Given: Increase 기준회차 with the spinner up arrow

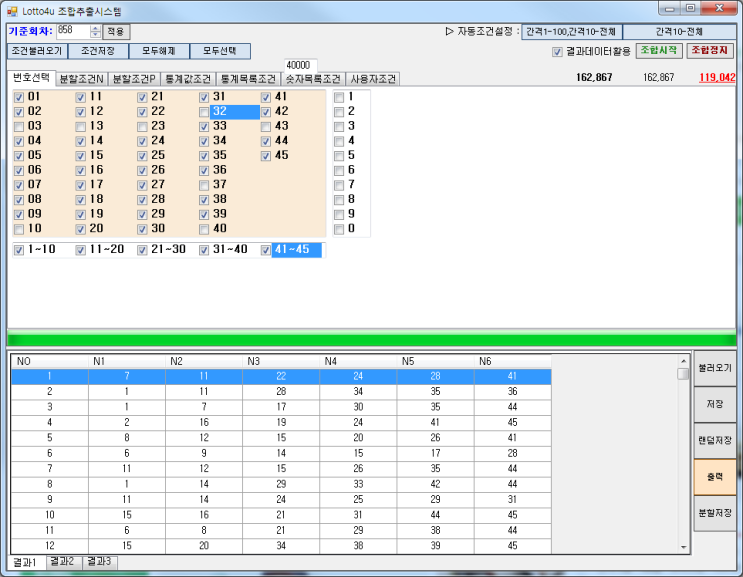Looking at the screenshot, I should coord(95,28).
